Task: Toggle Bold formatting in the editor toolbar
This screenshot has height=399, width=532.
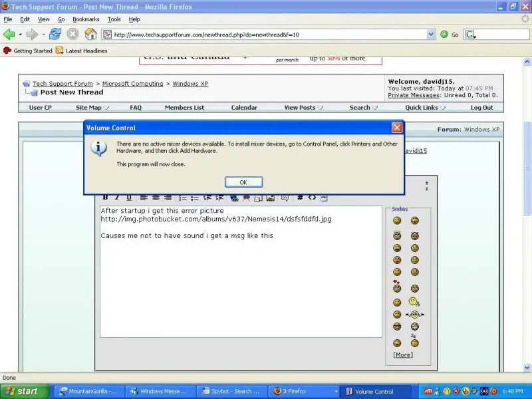Action: coord(105,198)
